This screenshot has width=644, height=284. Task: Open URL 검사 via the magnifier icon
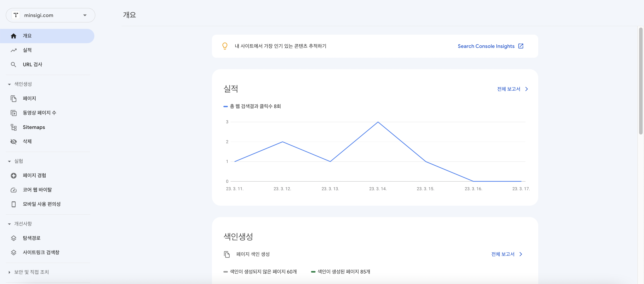point(13,64)
